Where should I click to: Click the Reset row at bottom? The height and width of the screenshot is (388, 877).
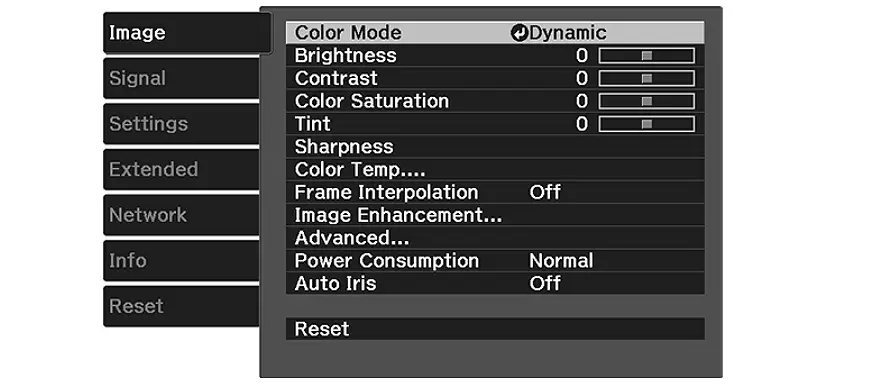point(495,329)
